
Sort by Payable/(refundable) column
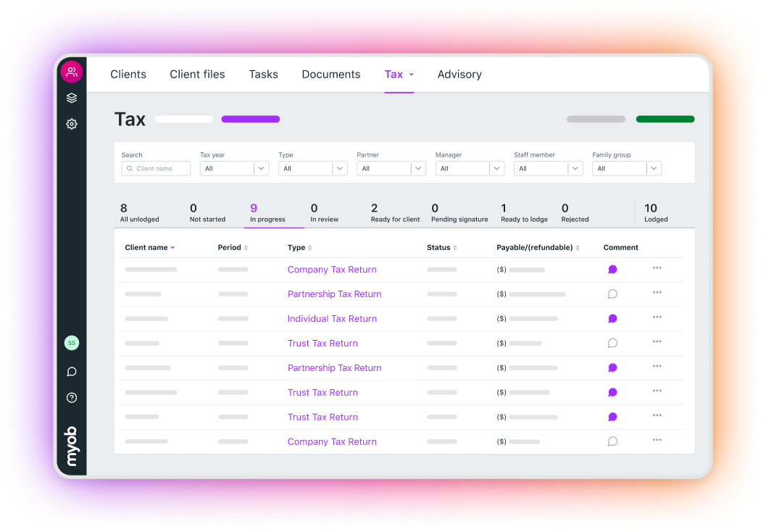pos(578,248)
